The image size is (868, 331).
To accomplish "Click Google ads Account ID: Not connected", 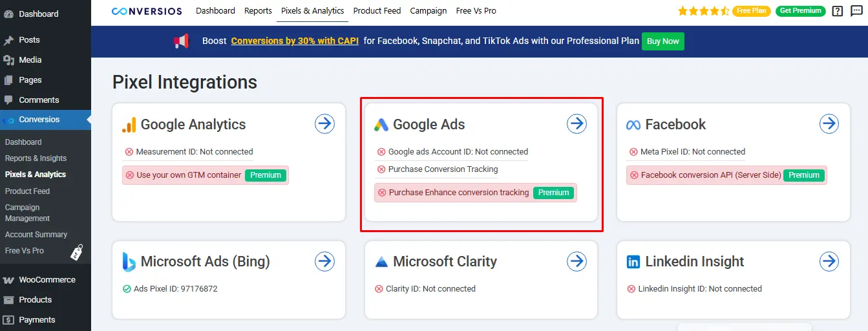I will pos(458,152).
